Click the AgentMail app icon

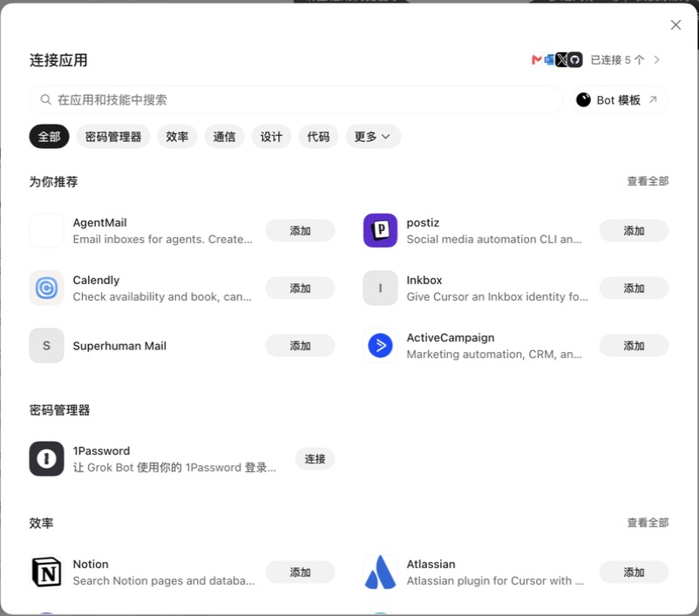(x=46, y=230)
